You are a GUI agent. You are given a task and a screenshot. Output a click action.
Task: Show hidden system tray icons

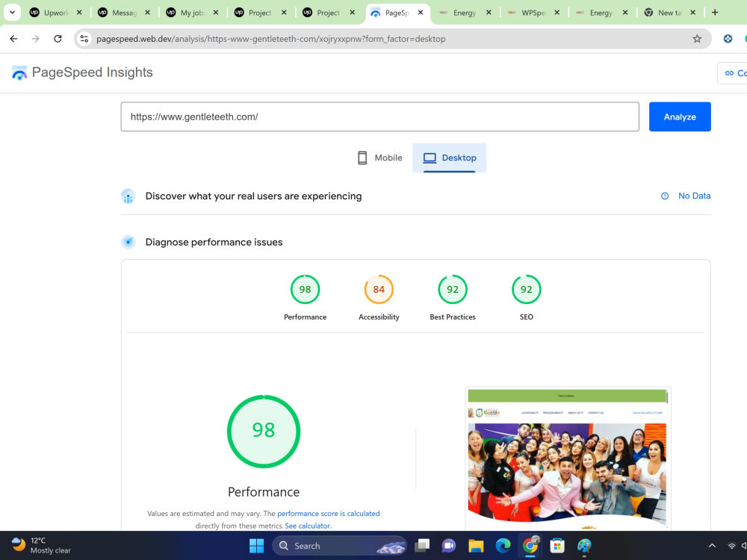tap(712, 546)
